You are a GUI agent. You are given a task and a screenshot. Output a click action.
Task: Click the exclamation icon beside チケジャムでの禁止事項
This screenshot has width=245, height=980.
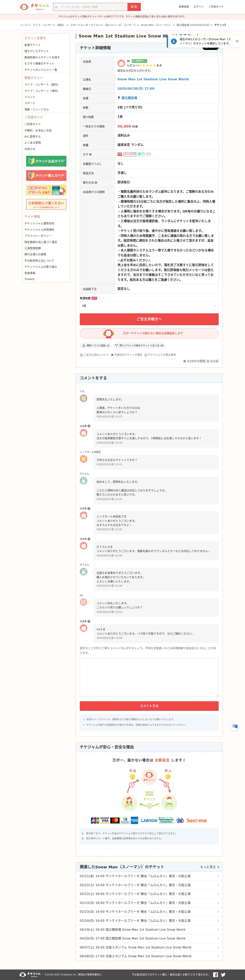[146, 355]
